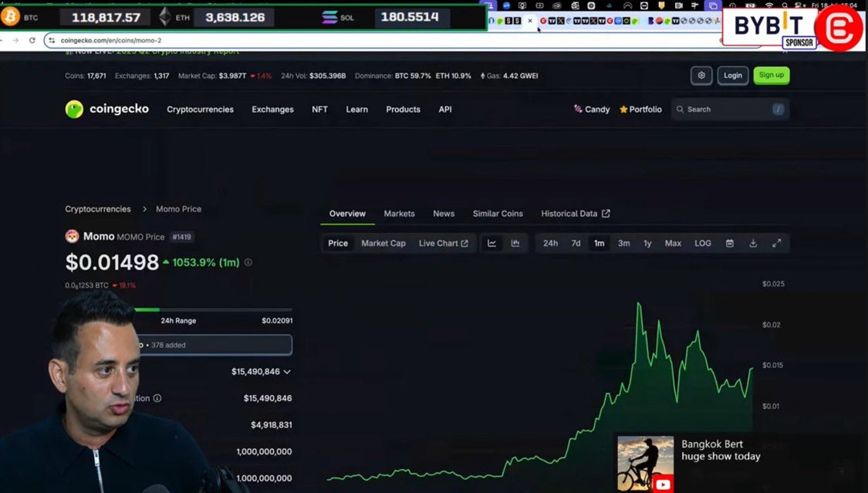Click the Bangkok Bert notification thumbnail
This screenshot has height=493, width=868.
click(x=646, y=464)
